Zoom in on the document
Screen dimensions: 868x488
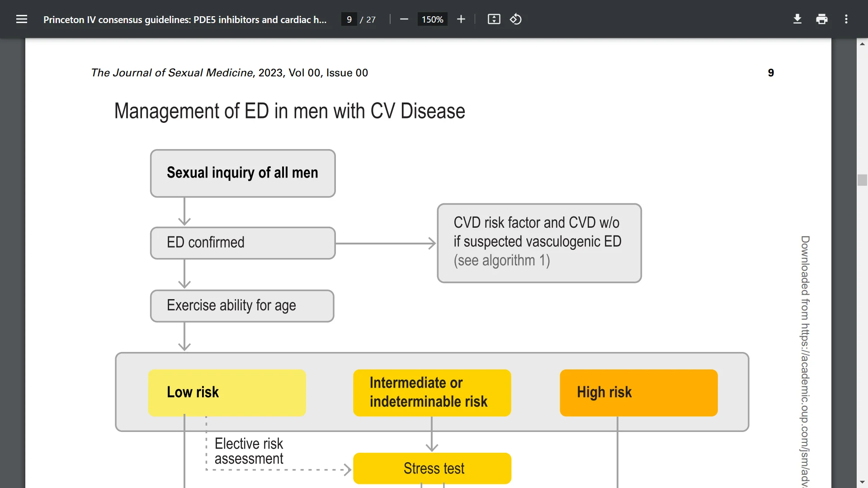click(461, 19)
